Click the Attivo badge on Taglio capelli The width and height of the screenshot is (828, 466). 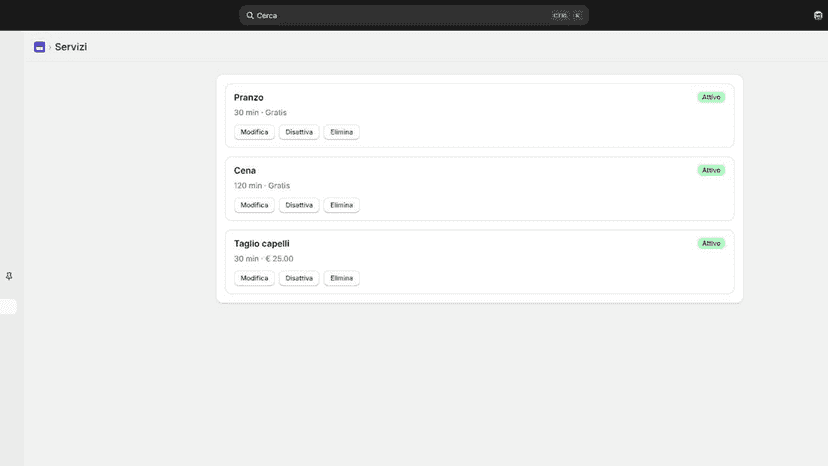(x=711, y=243)
